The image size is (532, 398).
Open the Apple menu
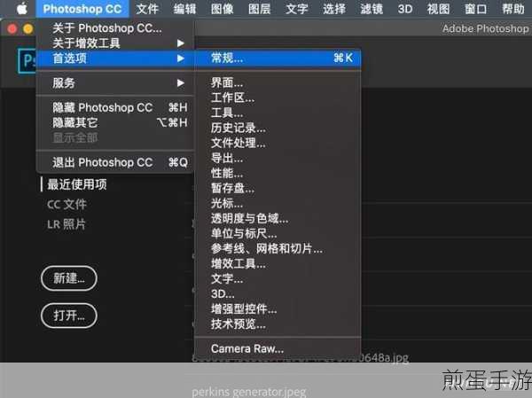(x=22, y=9)
